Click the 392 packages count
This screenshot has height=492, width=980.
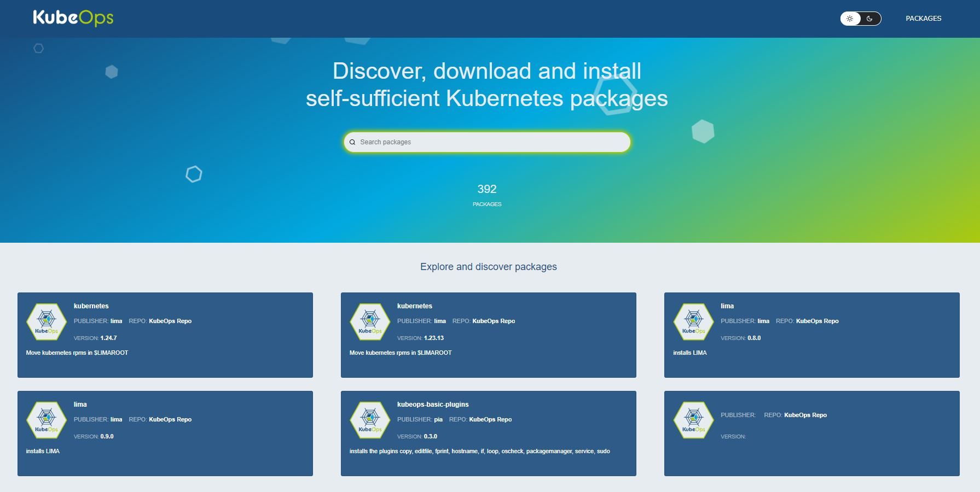coord(487,189)
